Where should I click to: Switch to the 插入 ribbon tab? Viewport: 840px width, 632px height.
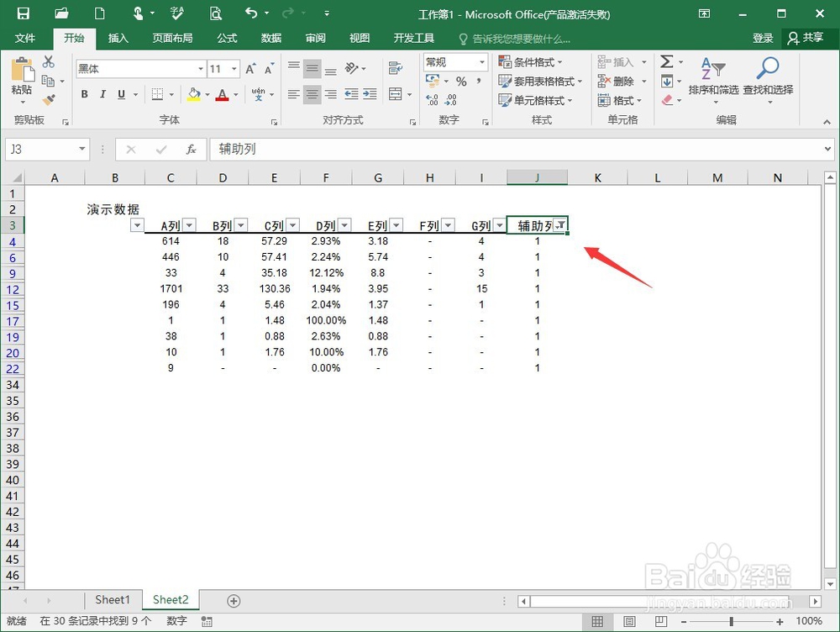coord(118,38)
